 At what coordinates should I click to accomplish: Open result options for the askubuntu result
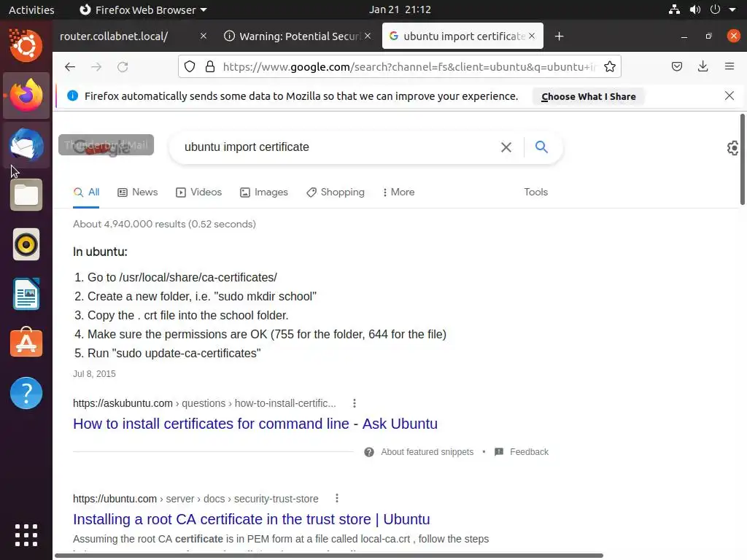click(x=354, y=403)
